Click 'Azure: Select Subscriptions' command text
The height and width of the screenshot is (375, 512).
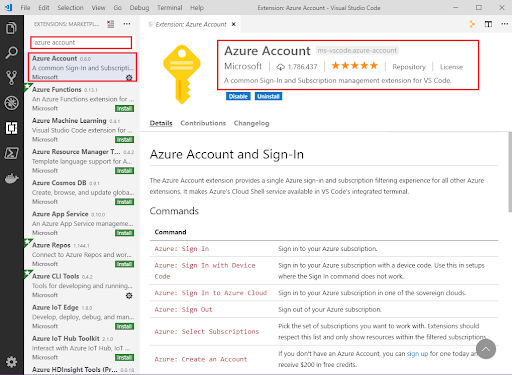coord(207,332)
